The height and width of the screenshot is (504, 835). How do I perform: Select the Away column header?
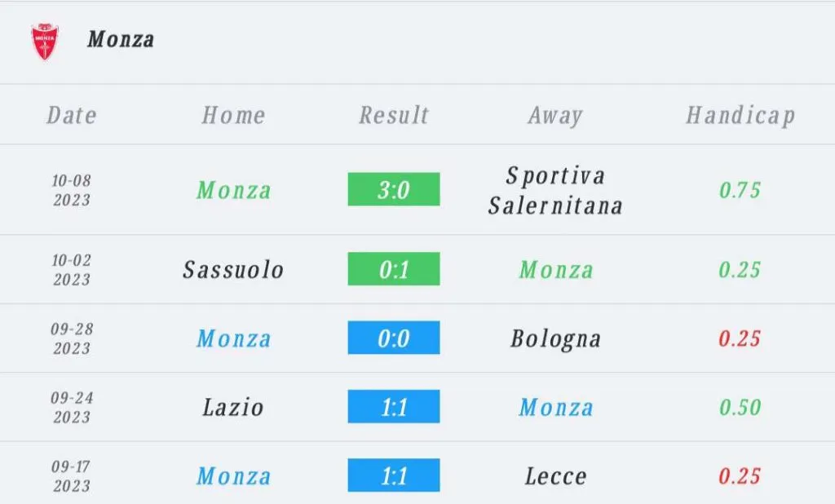(555, 116)
